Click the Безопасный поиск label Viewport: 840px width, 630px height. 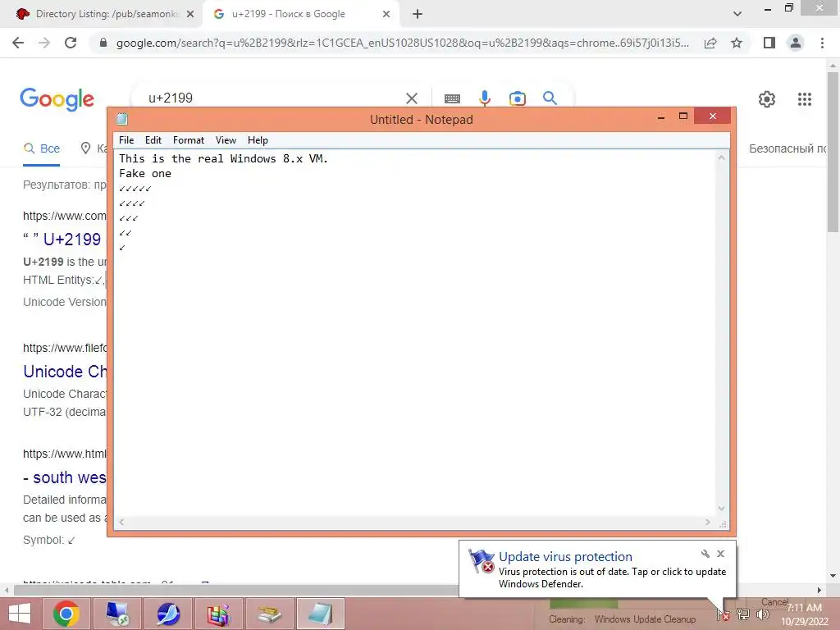pos(788,148)
